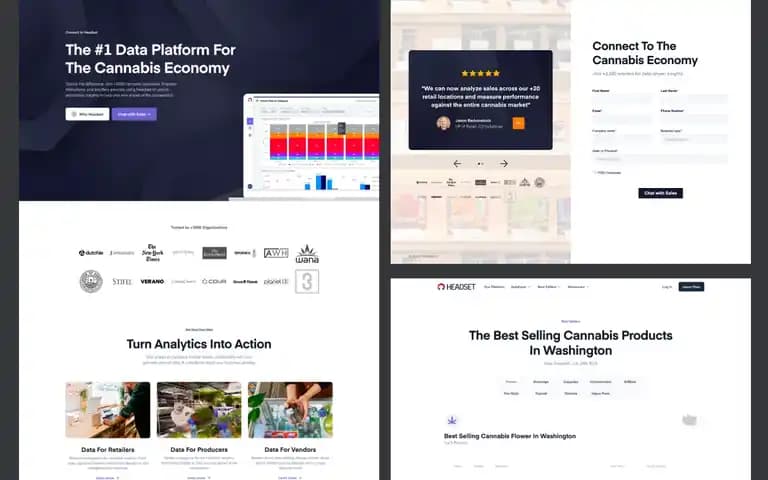768x480 pixels.
Task: Click the dark Chat with Sales form button
Action: click(x=660, y=193)
